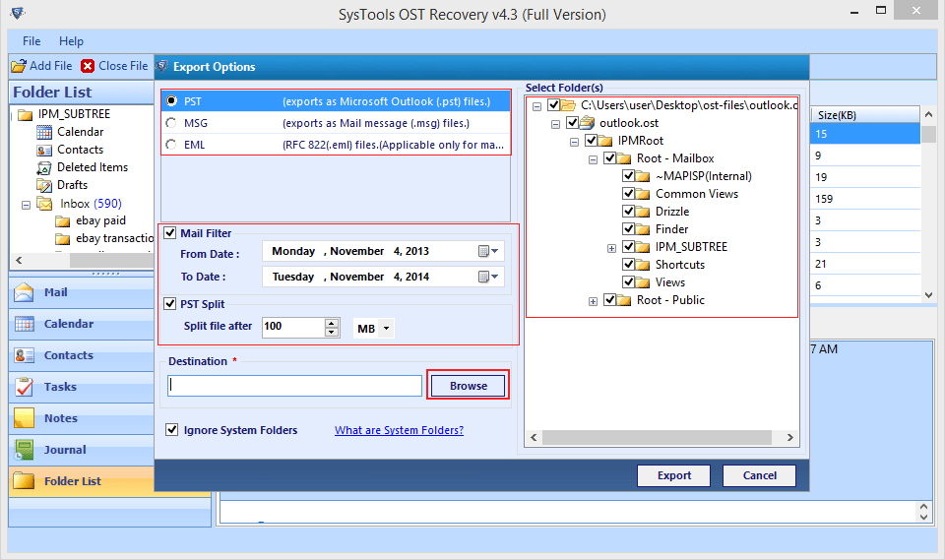Click the IPMRoot folder icon
This screenshot has width=945, height=560.
(605, 141)
